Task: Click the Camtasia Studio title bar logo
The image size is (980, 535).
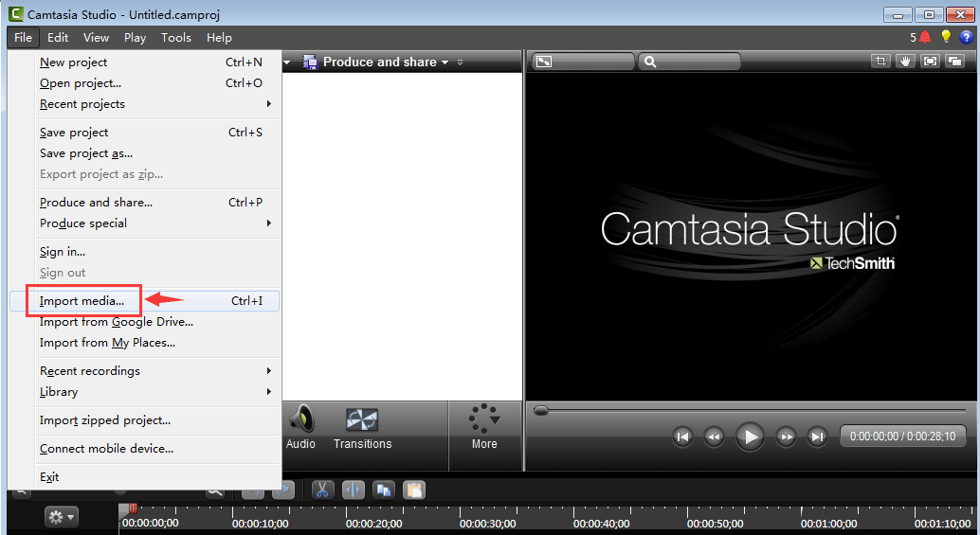Action: (x=15, y=14)
